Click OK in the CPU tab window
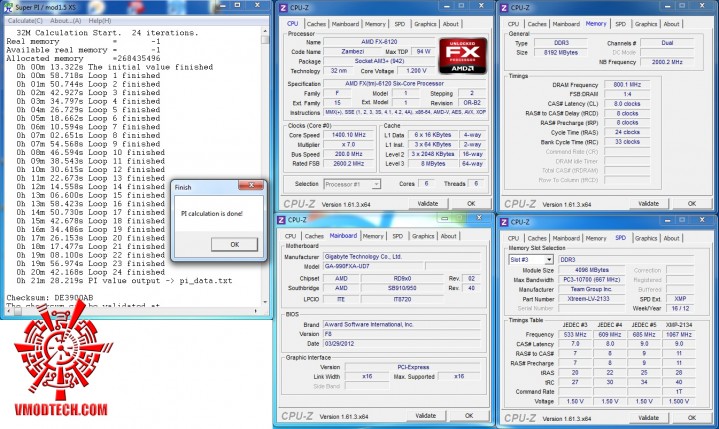This screenshot has height=429, width=719. pos(471,204)
